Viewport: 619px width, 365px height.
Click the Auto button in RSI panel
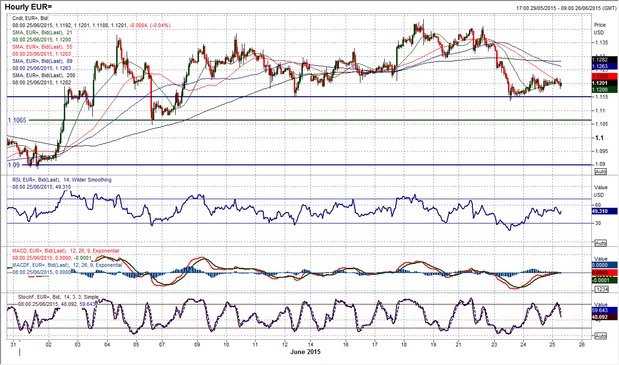coord(600,243)
